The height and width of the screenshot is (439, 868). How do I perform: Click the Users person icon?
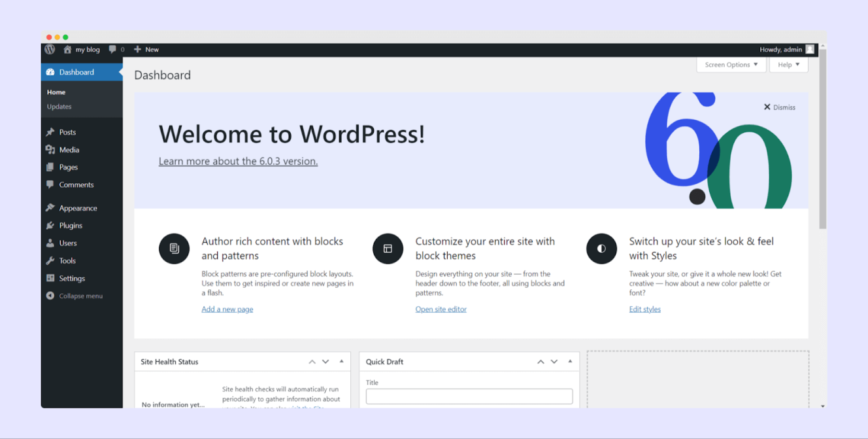(x=50, y=243)
